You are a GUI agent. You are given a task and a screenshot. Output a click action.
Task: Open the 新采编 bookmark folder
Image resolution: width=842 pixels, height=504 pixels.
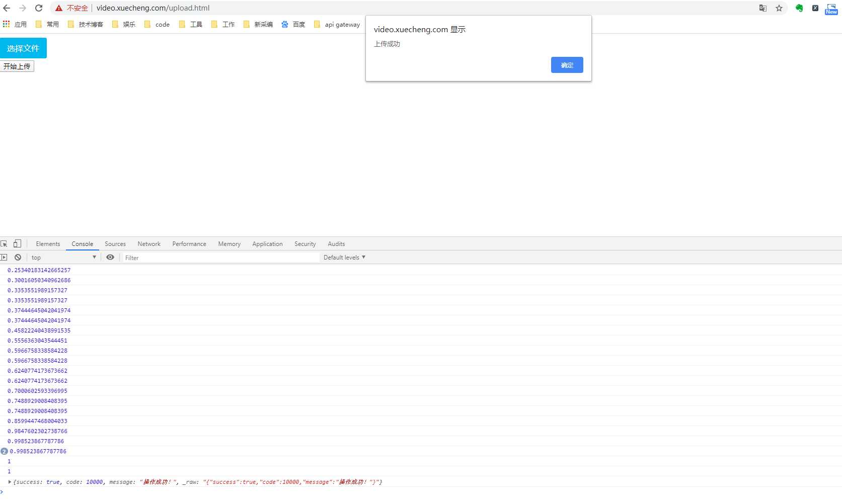click(258, 24)
